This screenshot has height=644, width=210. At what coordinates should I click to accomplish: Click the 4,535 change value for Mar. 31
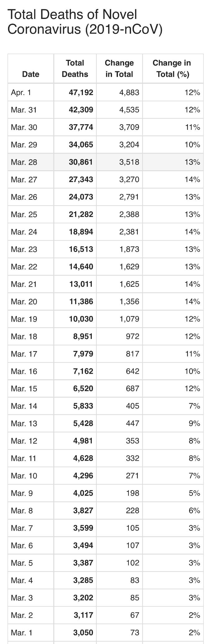pos(129,110)
